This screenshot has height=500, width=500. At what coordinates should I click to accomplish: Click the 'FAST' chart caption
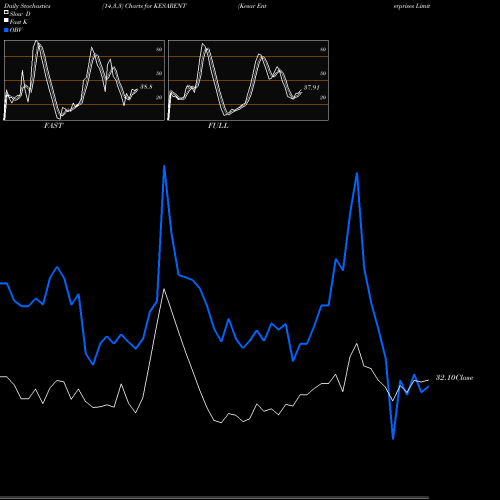click(x=53, y=126)
